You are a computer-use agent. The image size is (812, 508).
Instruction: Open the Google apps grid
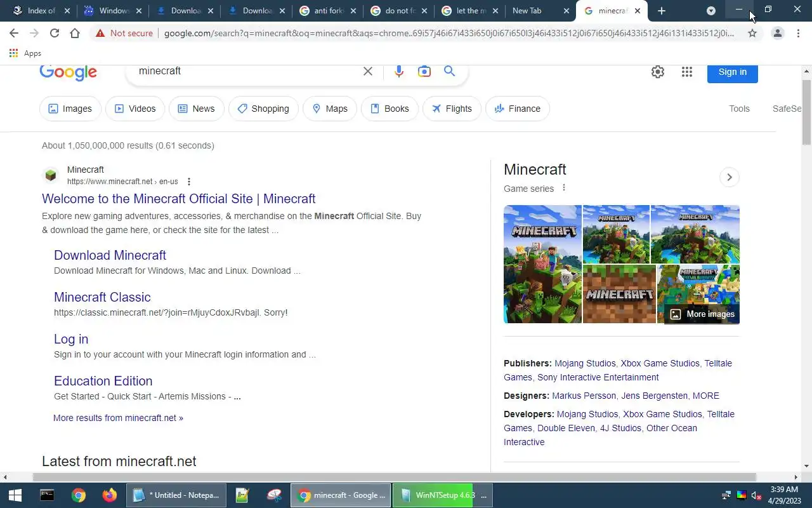(687, 72)
